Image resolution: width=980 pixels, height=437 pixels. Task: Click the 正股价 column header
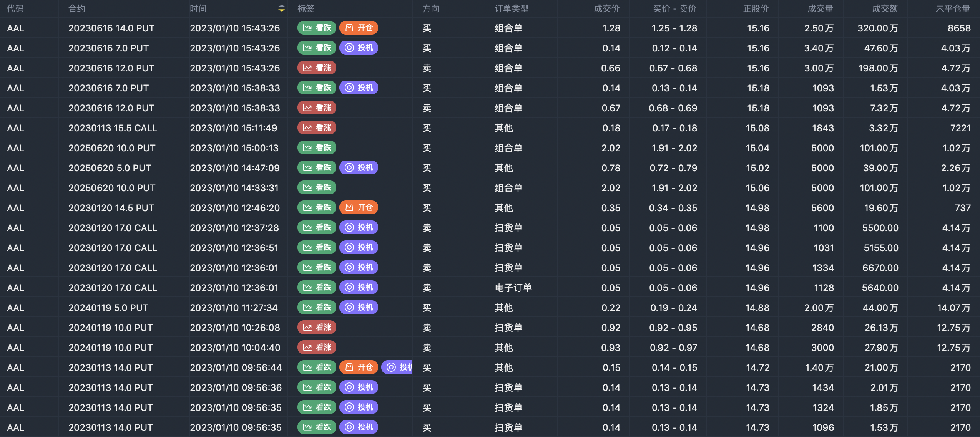(x=756, y=8)
